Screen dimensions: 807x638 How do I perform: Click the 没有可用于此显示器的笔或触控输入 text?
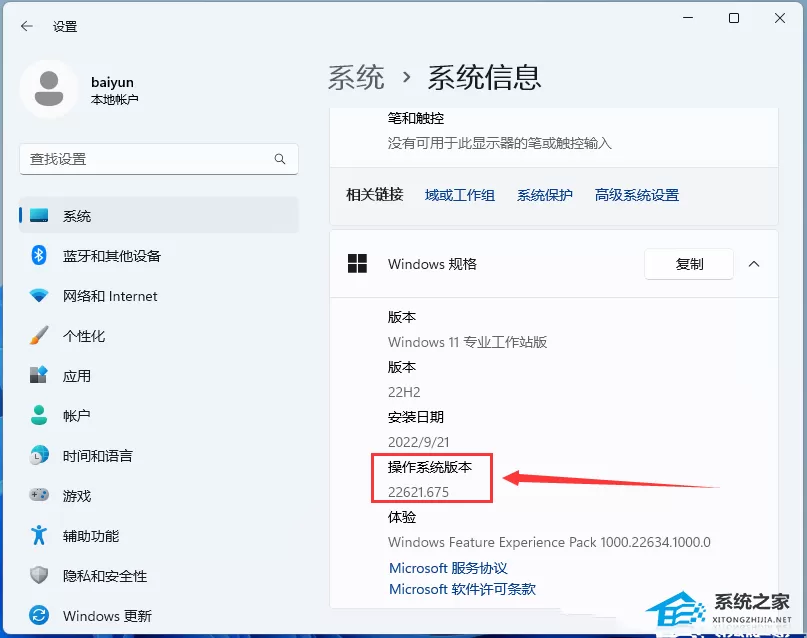pos(500,143)
